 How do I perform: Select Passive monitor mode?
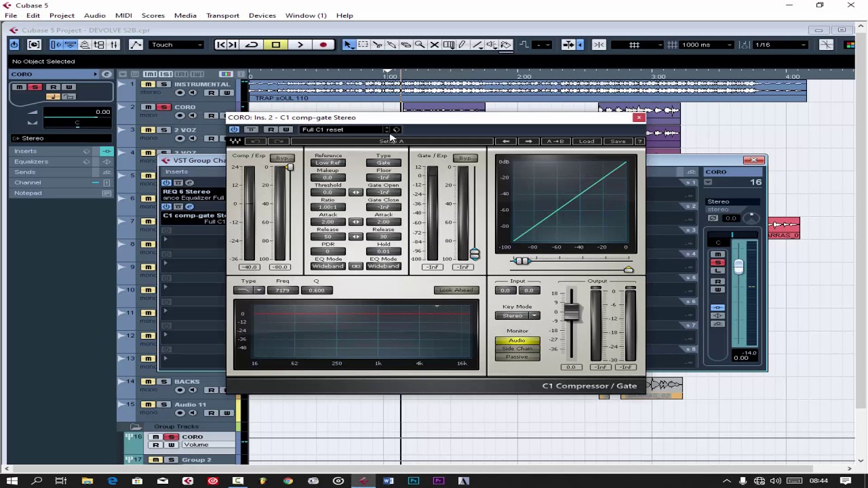tap(517, 357)
